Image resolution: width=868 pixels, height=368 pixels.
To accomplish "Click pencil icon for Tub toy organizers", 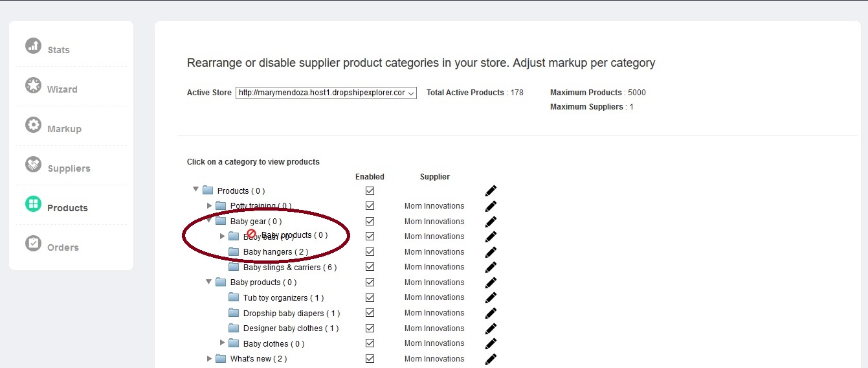I will click(x=491, y=297).
